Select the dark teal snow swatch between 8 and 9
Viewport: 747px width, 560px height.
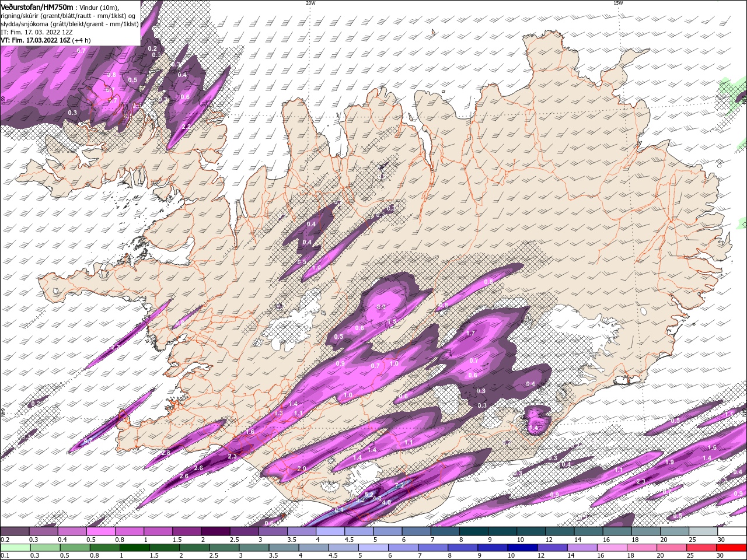pyautogui.click(x=474, y=531)
